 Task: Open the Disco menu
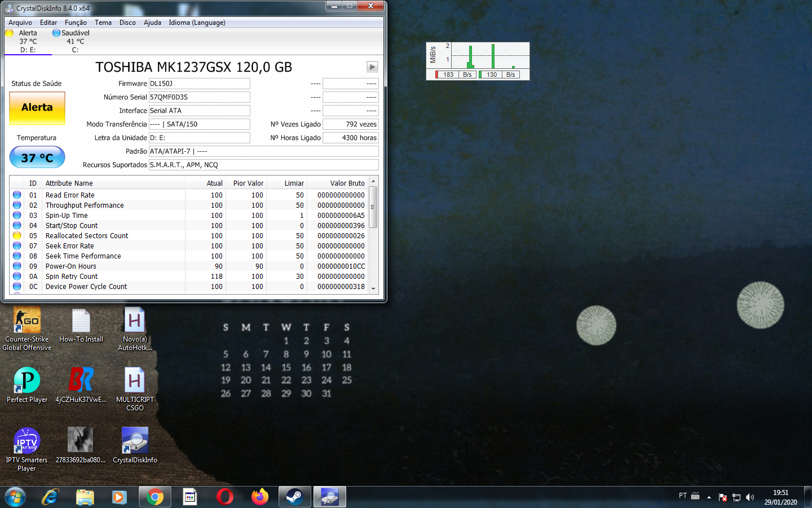(127, 23)
